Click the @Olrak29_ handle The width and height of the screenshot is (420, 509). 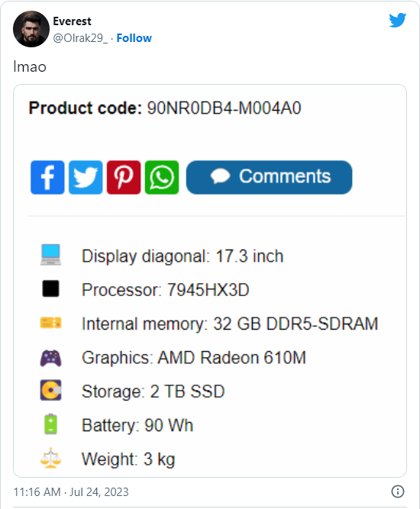click(80, 38)
